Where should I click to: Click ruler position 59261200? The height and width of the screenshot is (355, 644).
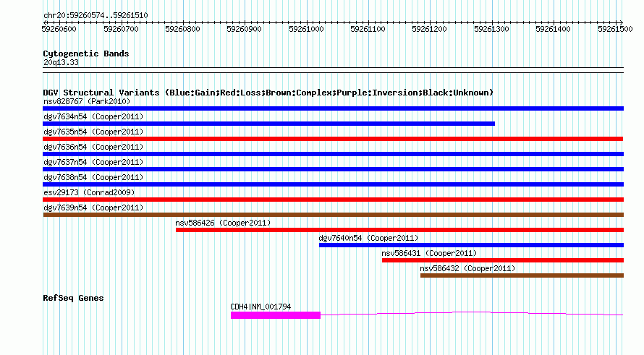pyautogui.click(x=430, y=29)
